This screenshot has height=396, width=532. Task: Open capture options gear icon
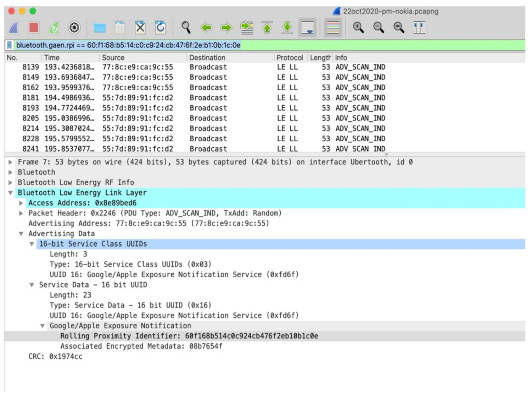[74, 27]
